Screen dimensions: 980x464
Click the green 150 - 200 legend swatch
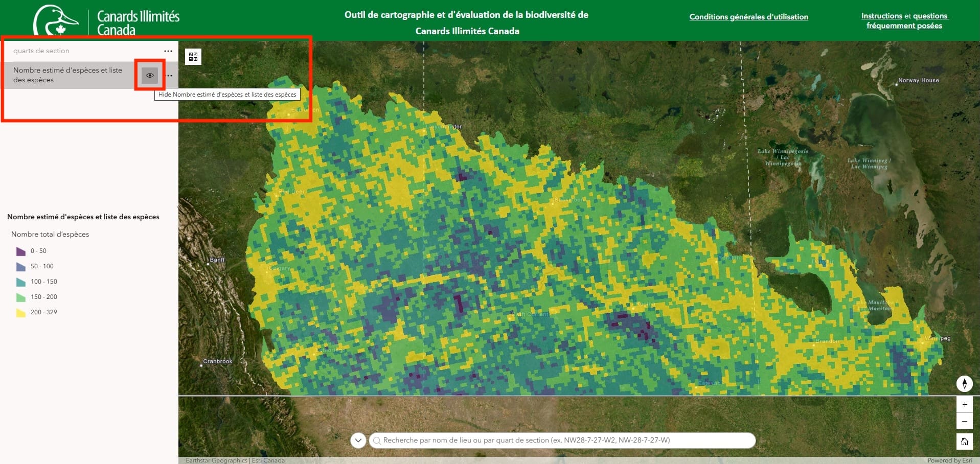click(x=21, y=297)
